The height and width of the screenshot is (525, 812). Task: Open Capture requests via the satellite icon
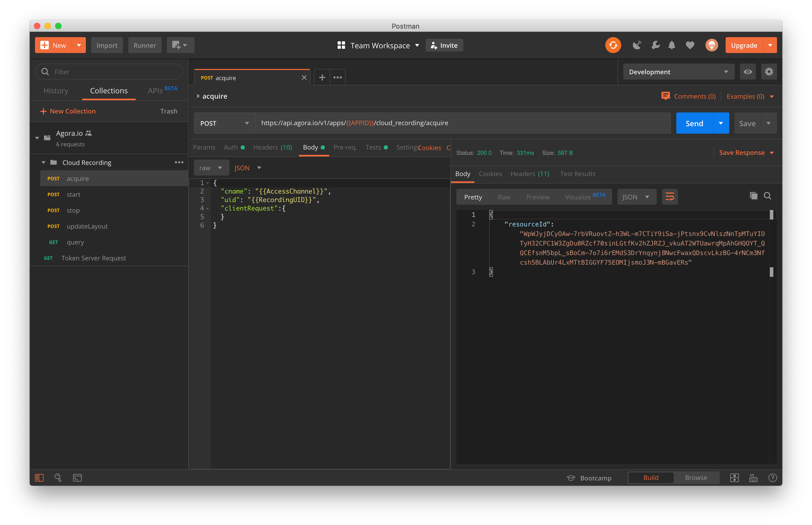pos(637,45)
